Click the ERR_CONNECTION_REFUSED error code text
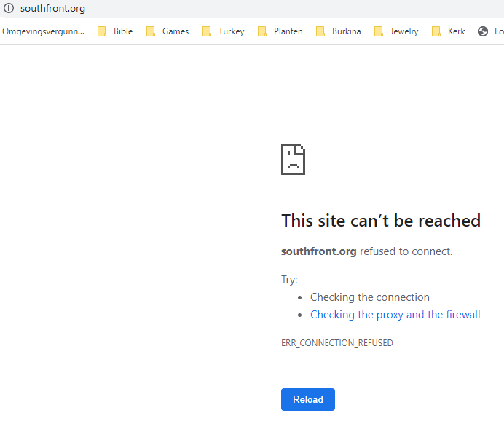504x424 pixels. point(337,343)
